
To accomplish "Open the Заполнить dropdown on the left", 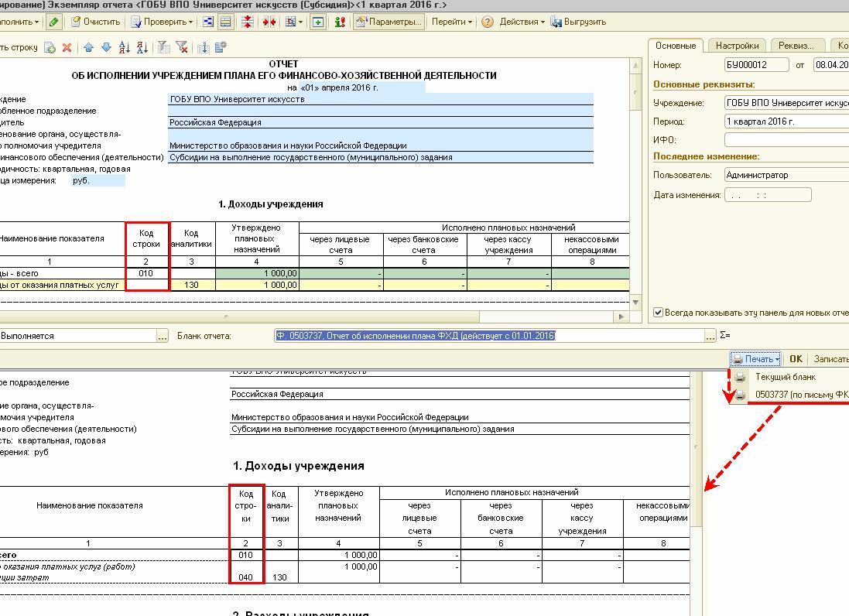I will pyautogui.click(x=19, y=22).
